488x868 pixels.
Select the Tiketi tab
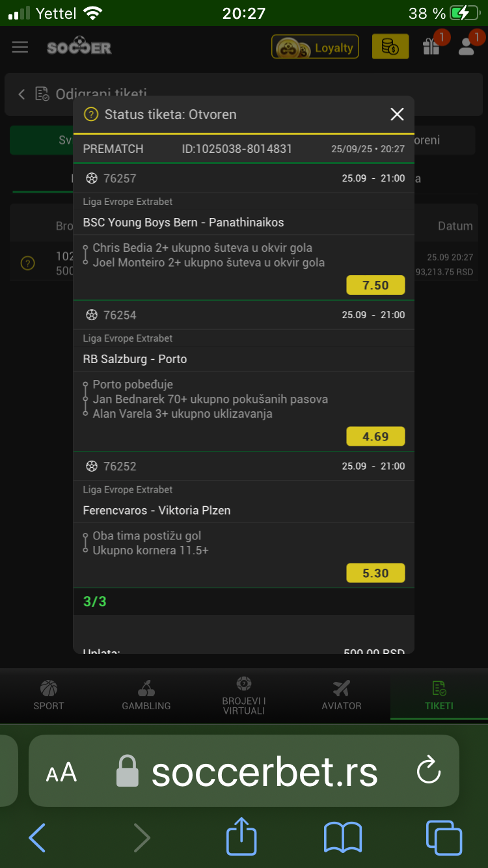tap(439, 695)
